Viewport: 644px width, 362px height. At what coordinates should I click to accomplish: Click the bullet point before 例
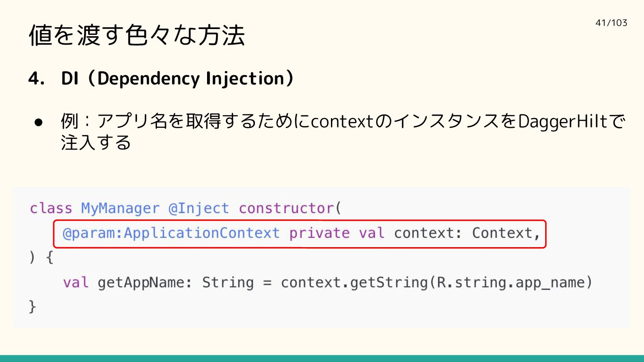tap(38, 122)
